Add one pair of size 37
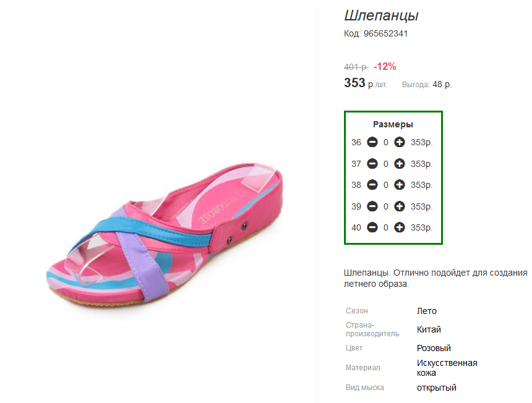Screen dimensions: 532x403 400,164
